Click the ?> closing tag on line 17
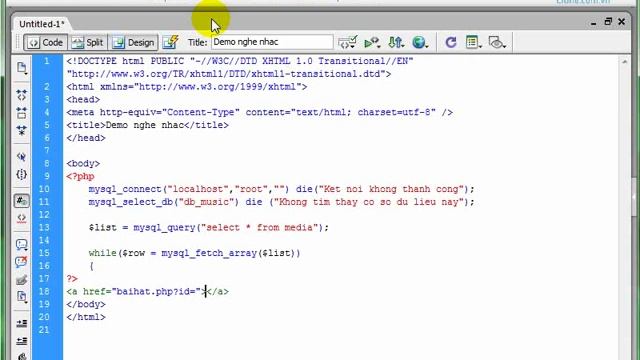Viewport: 640px width, 360px height. point(72,278)
